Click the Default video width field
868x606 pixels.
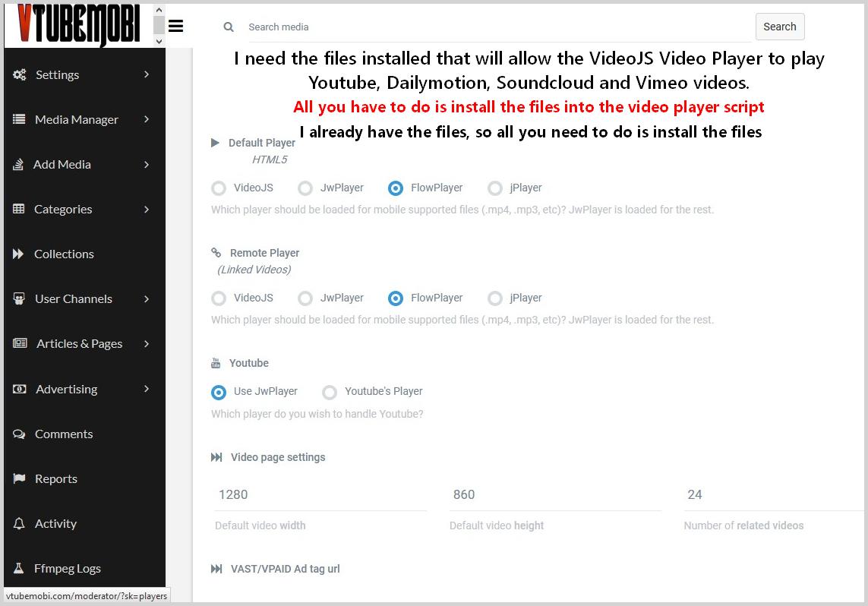(320, 495)
